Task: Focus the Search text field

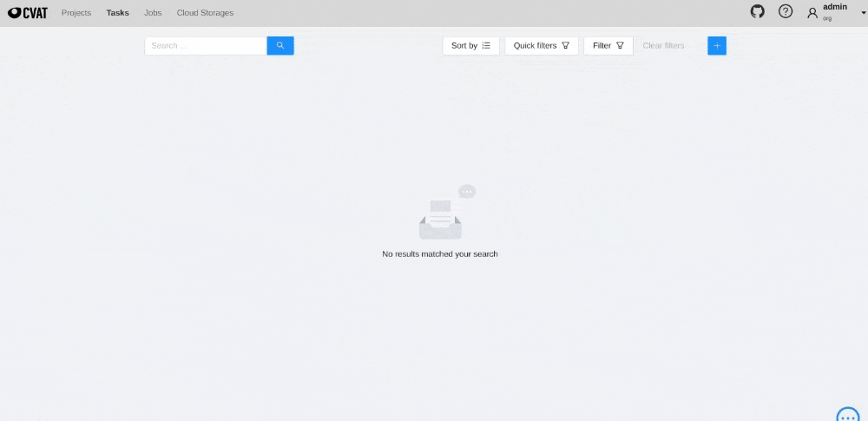Action: coord(206,46)
